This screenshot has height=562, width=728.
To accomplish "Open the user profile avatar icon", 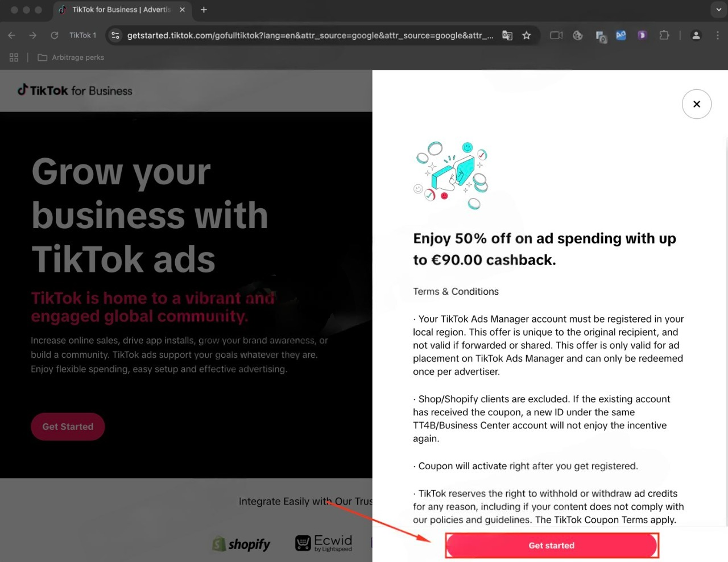I will (696, 35).
